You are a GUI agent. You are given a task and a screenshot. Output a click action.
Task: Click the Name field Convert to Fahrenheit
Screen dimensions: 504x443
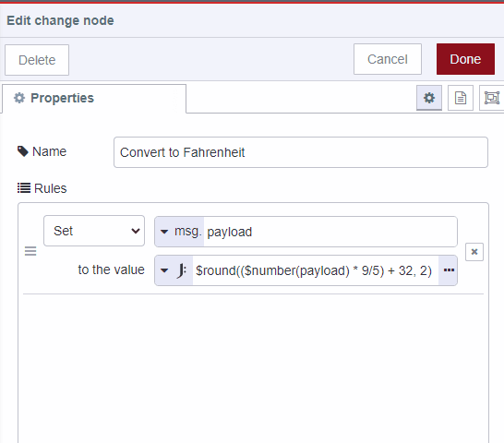[x=301, y=152]
